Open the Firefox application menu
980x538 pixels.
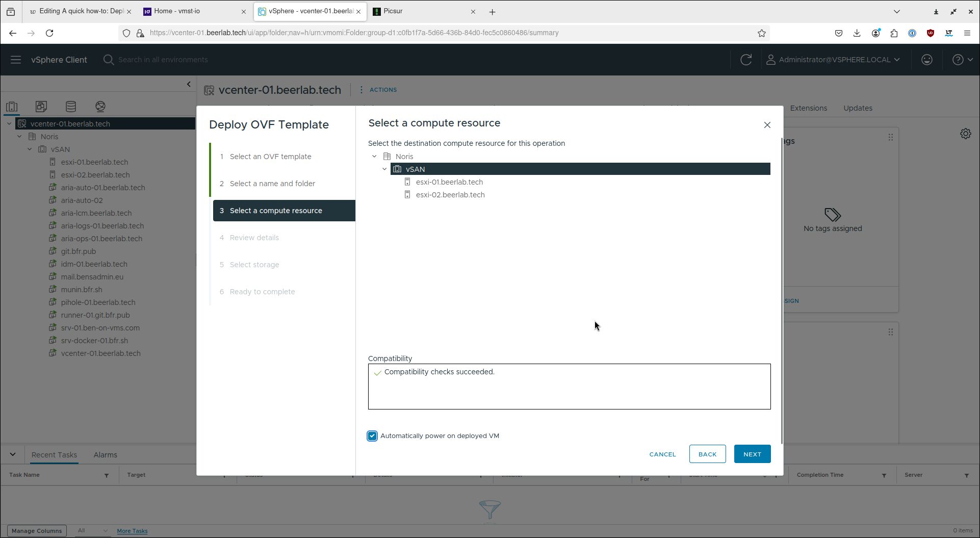967,33
